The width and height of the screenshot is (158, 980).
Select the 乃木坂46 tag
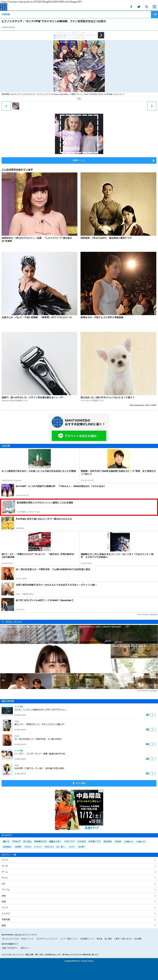(81, 841)
